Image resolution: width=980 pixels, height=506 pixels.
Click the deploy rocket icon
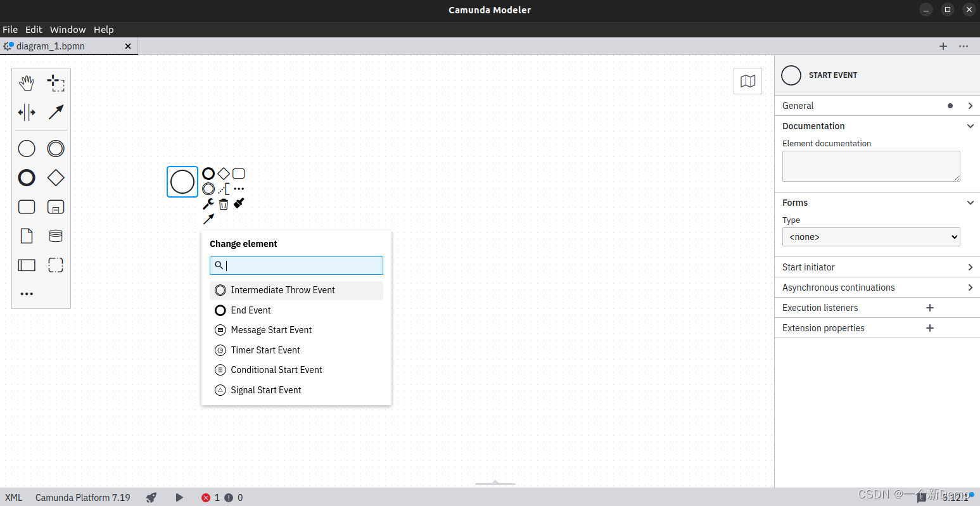point(151,498)
